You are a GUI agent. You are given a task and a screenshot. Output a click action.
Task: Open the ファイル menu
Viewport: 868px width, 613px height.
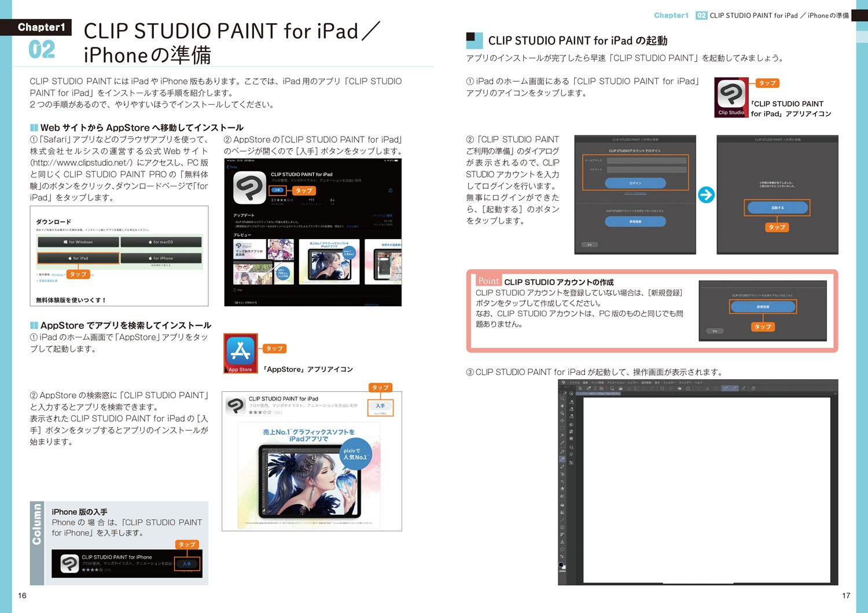pyautogui.click(x=575, y=383)
